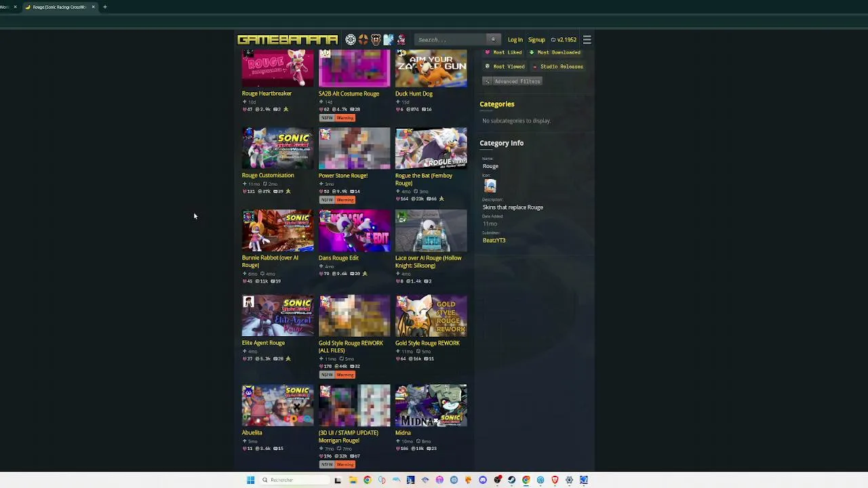Open Windows Start menu
This screenshot has width=868, height=488.
click(x=250, y=480)
